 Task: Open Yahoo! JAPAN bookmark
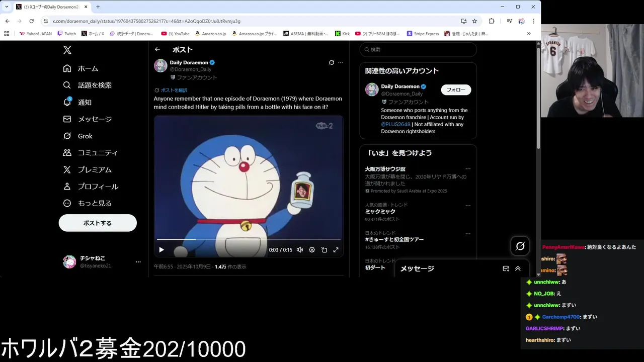[x=36, y=34]
